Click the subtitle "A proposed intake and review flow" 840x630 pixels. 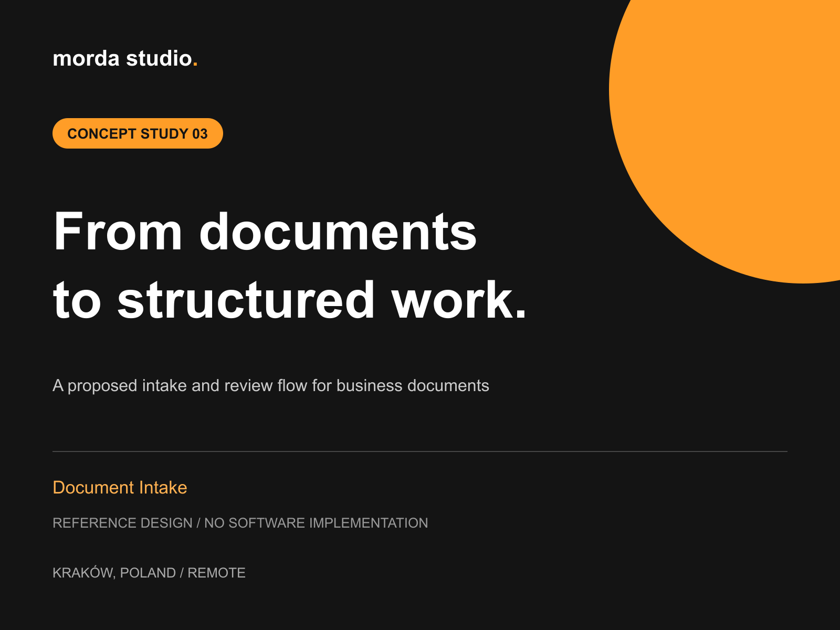point(181,385)
